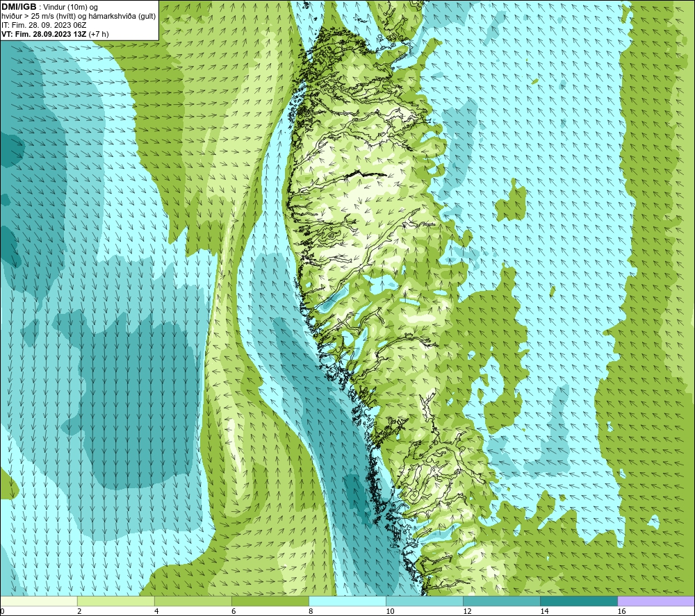Screen dimensions: 695x616
Task: Click the 2–4 m/s light green legend swatch
Action: point(115,601)
